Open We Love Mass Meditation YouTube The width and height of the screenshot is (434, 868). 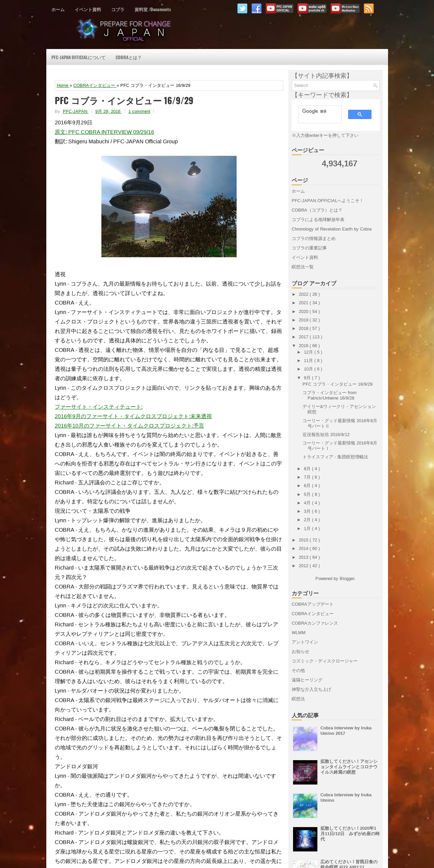pyautogui.click(x=345, y=8)
